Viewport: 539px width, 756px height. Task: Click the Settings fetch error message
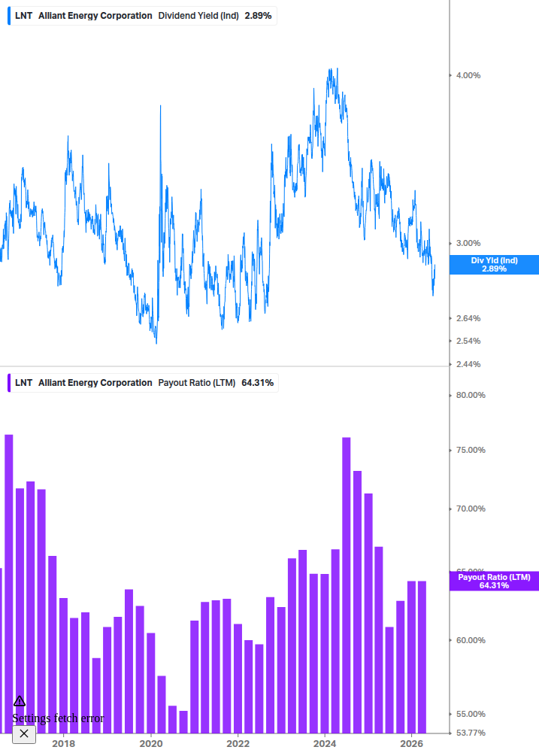(58, 718)
